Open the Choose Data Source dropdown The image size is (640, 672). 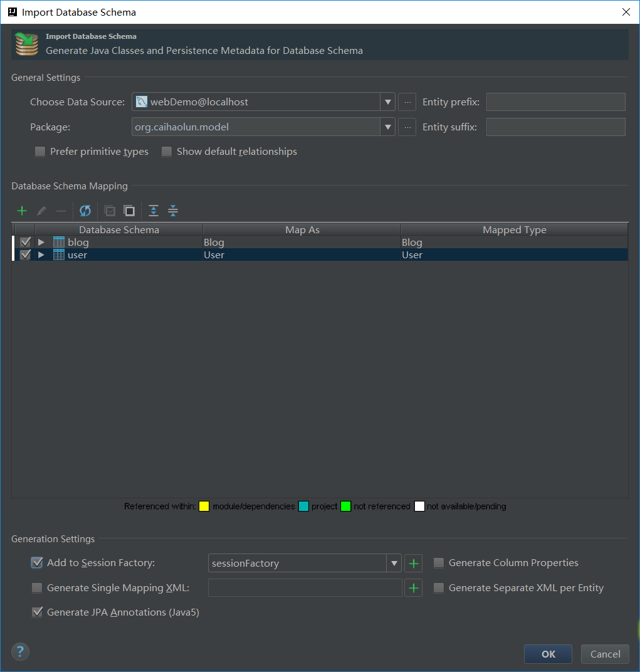tap(387, 102)
